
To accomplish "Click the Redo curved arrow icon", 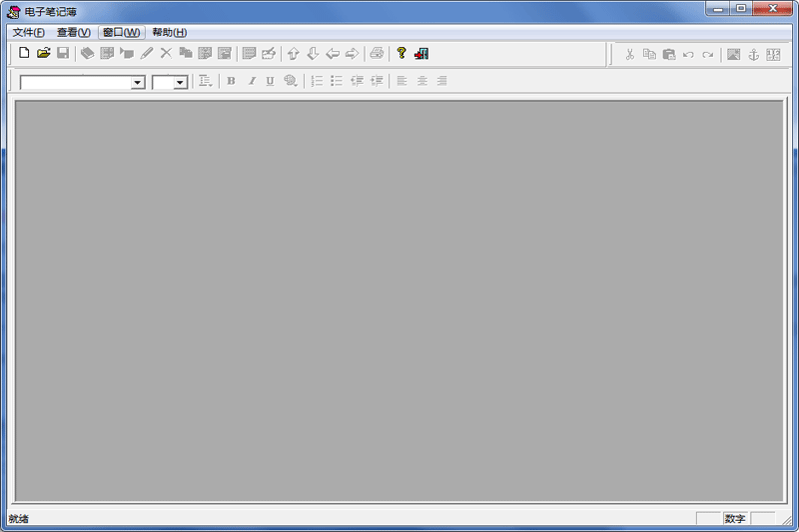I will point(708,55).
